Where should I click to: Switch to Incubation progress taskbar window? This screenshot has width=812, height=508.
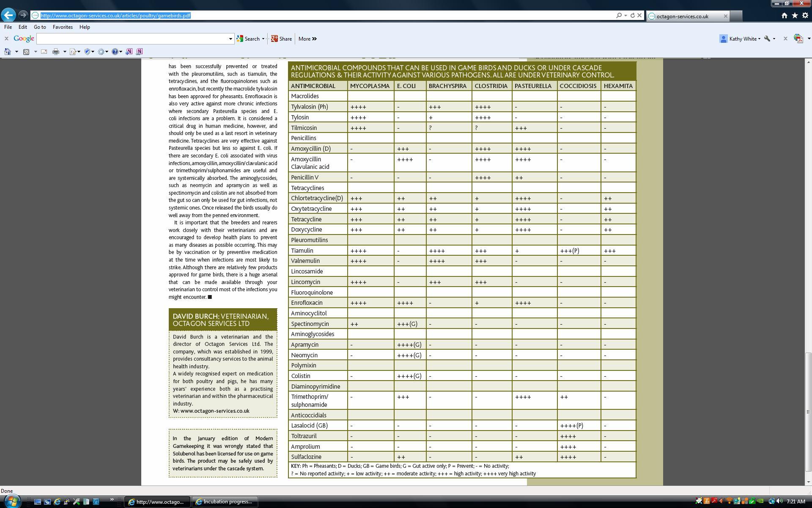click(x=225, y=502)
